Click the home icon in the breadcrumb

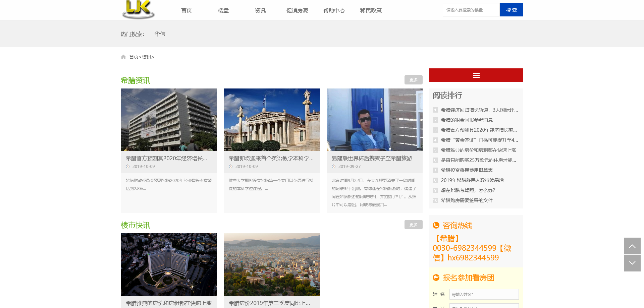pos(123,57)
